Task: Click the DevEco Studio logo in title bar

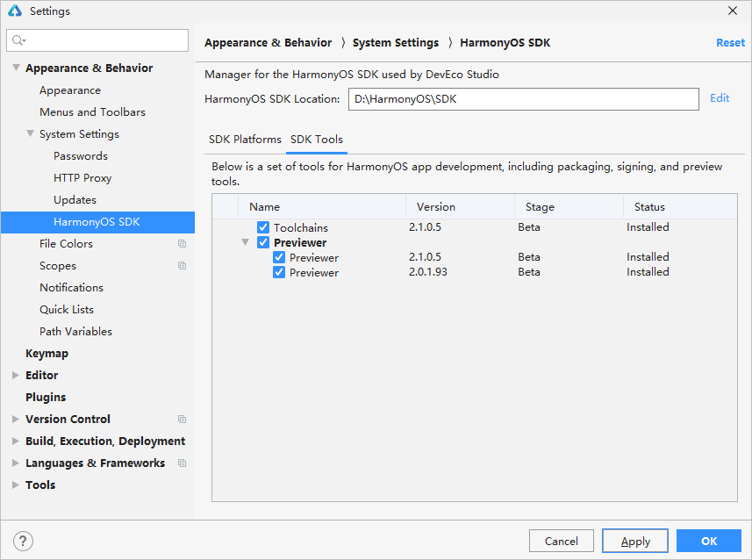Action: point(14,11)
